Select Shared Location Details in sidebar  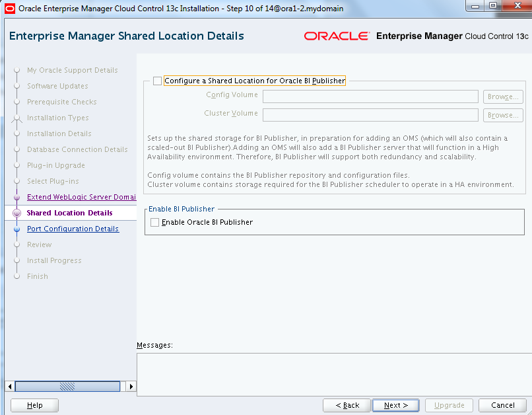coord(69,213)
